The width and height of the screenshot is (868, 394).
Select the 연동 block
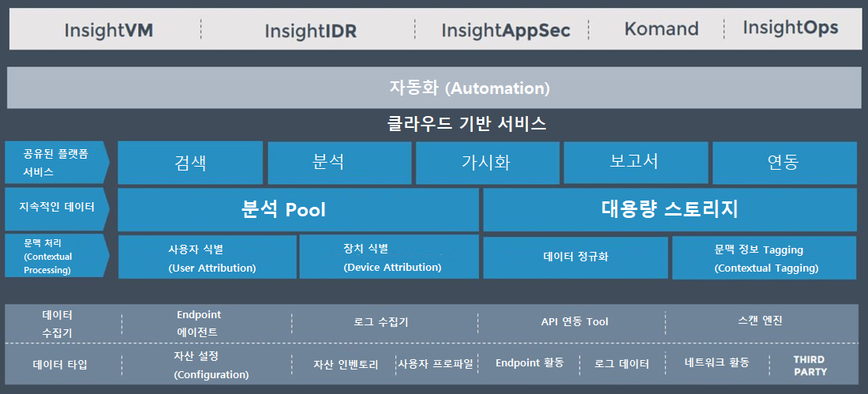[x=784, y=163]
